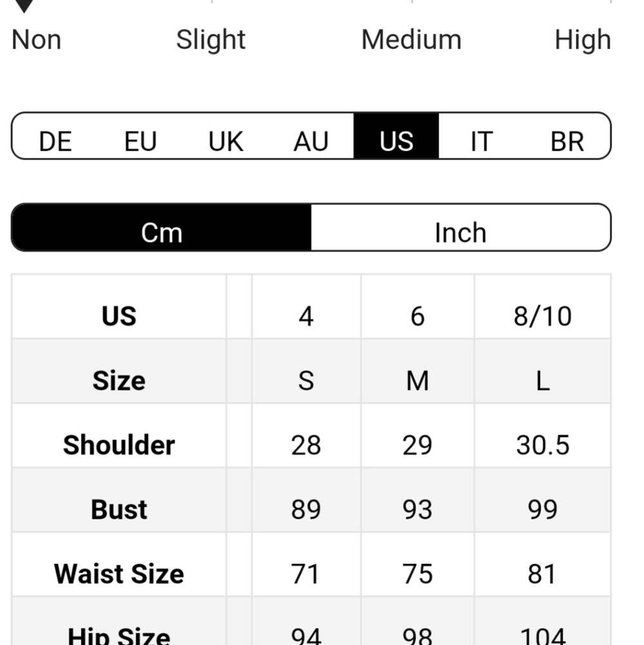This screenshot has width=644, height=645.
Task: Click the size M cell
Action: (417, 380)
